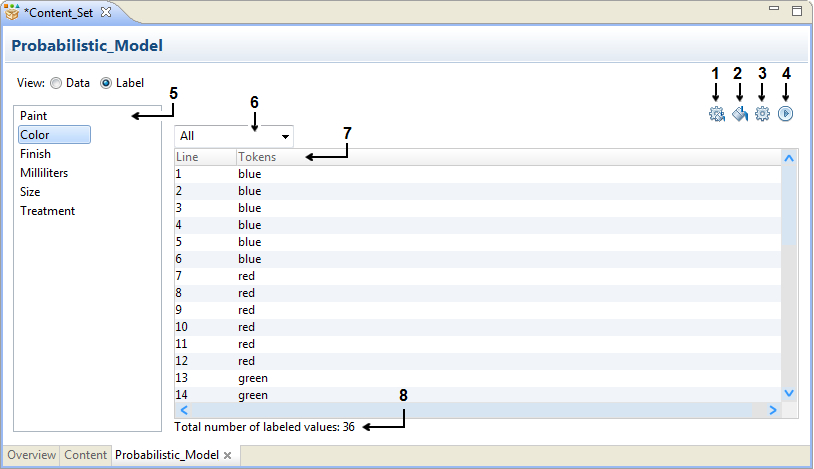814x469 pixels.
Task: Select the Label view radio button
Action: click(106, 83)
